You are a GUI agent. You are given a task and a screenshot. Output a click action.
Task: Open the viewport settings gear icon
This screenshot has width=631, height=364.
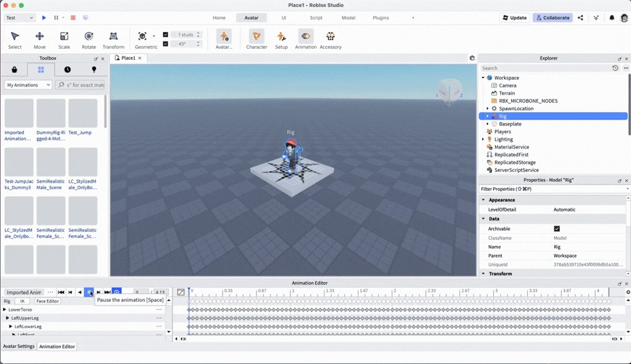[x=472, y=58]
